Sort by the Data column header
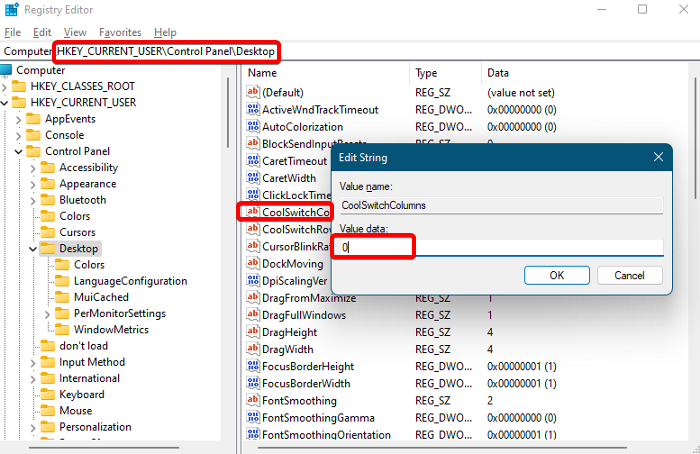 [587, 73]
